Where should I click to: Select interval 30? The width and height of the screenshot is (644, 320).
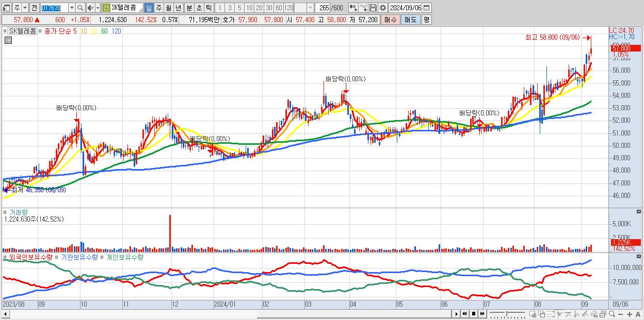[269, 8]
